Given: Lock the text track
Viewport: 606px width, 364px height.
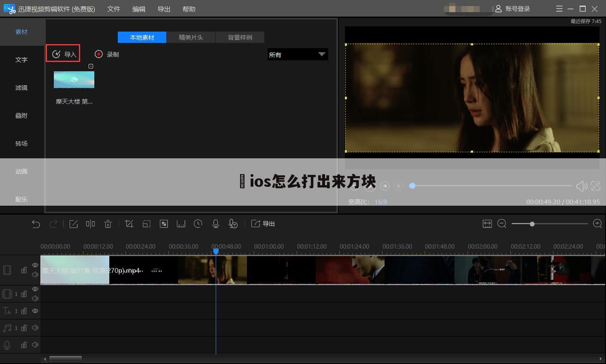Looking at the screenshot, I should 24,311.
